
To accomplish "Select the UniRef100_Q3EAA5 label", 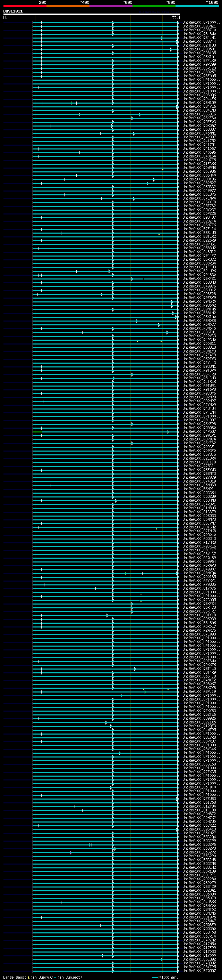I will (x=199, y=76).
